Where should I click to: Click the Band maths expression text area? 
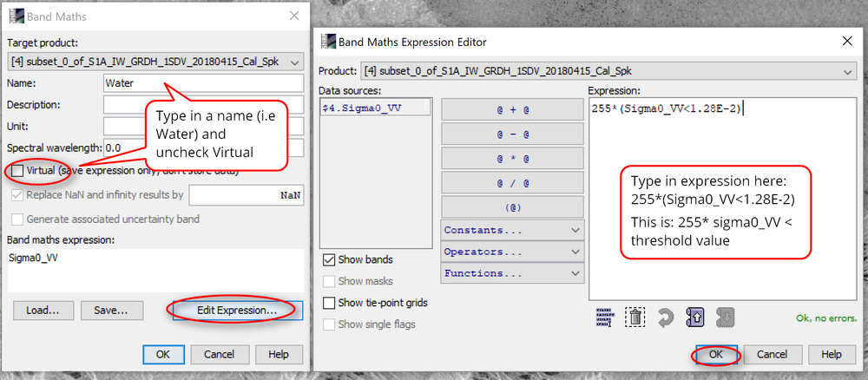pos(155,270)
